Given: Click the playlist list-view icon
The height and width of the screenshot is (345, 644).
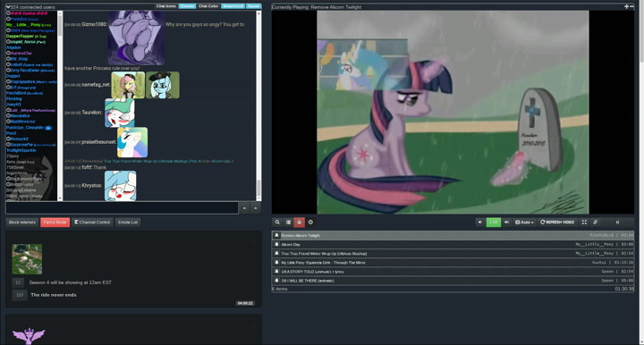Looking at the screenshot, I should [x=288, y=223].
